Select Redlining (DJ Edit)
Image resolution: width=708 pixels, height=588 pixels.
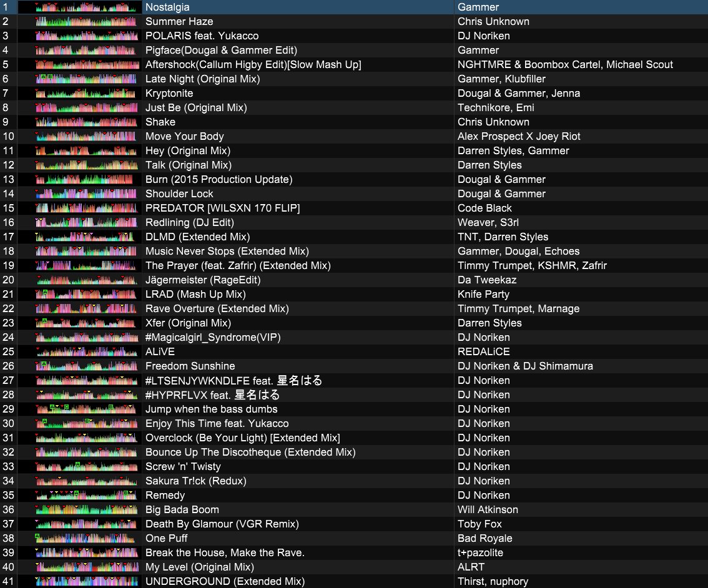[x=190, y=222]
